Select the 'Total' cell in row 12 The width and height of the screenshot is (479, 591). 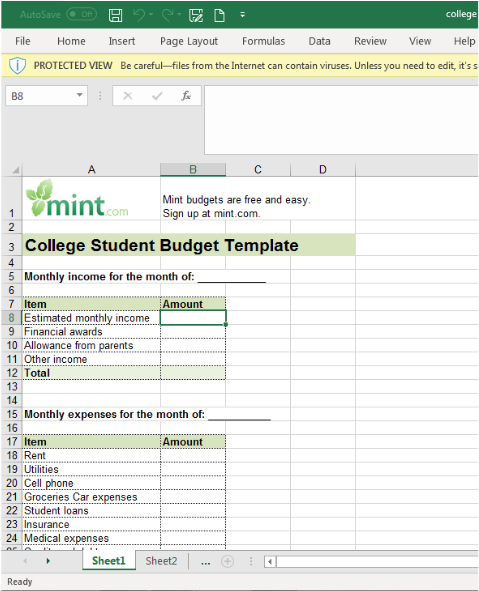[91, 373]
